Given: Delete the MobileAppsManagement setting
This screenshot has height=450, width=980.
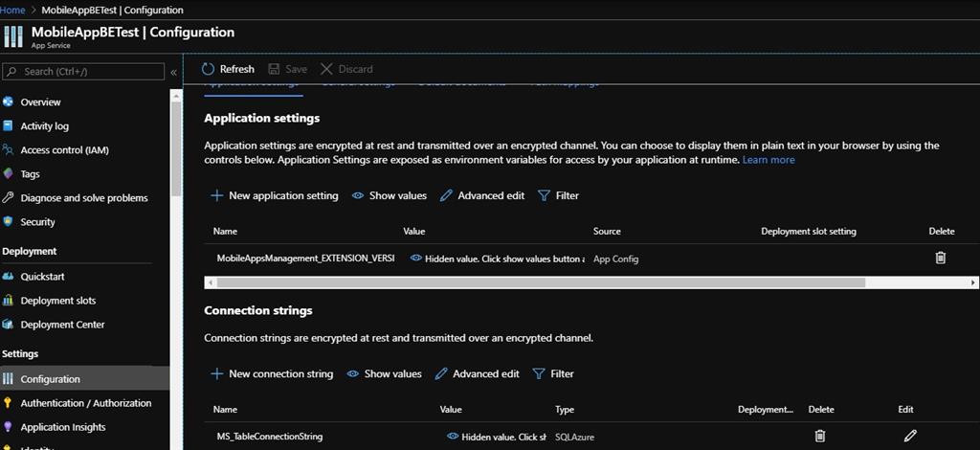Looking at the screenshot, I should [x=940, y=258].
